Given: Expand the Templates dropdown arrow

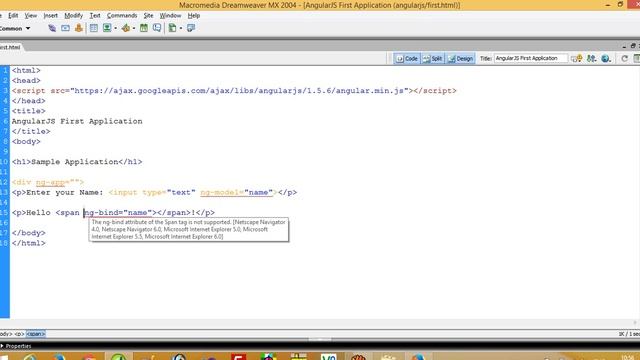Looking at the screenshot, I should (181, 29).
